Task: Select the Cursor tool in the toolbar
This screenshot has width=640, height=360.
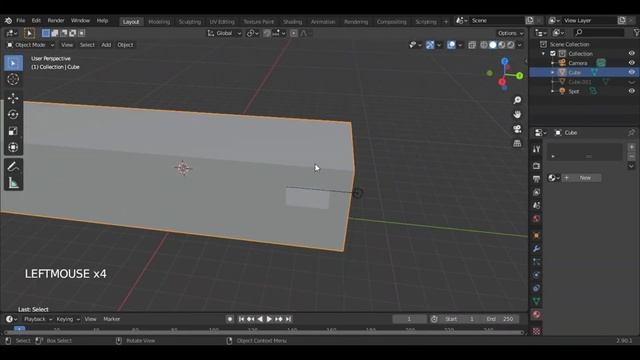Action: click(x=13, y=79)
